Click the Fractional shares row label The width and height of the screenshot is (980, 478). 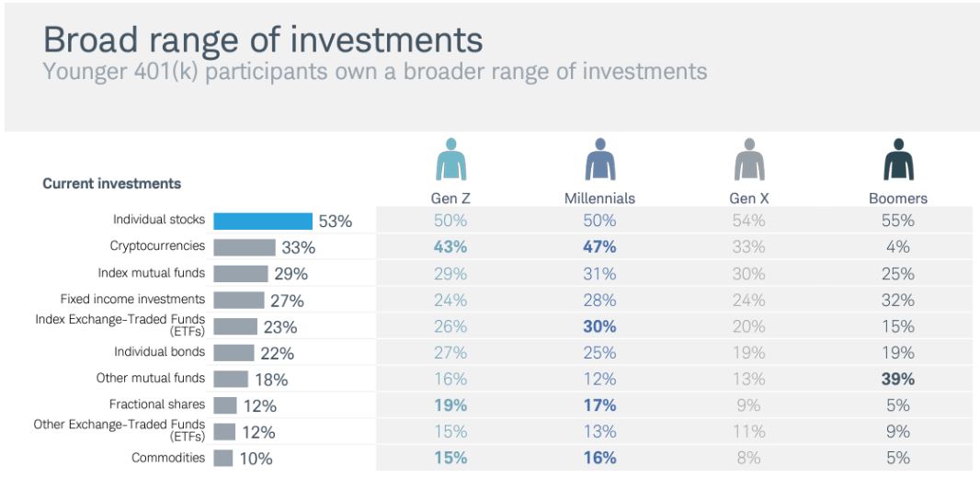(157, 404)
